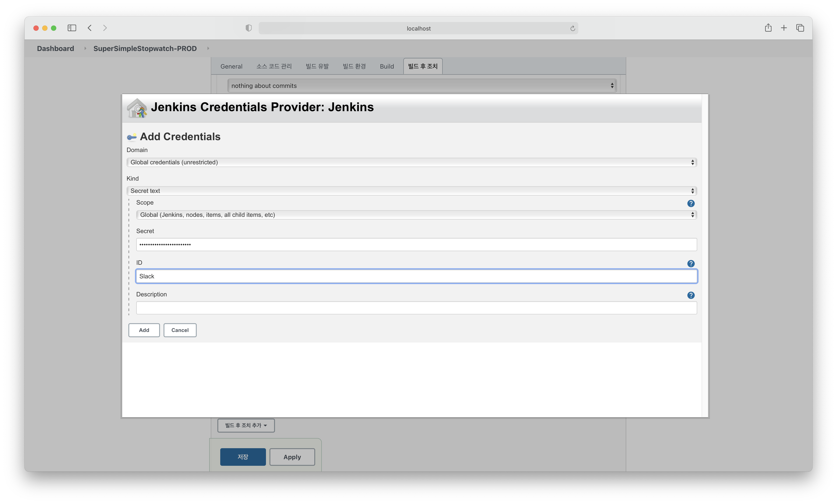Expand the Kind dropdown showing Secret text
Screen dimensions: 837x504
[411, 191]
